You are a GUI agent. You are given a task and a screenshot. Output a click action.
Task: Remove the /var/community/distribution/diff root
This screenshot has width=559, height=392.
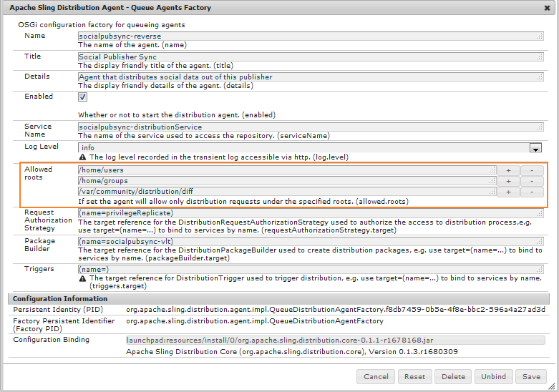pos(532,192)
